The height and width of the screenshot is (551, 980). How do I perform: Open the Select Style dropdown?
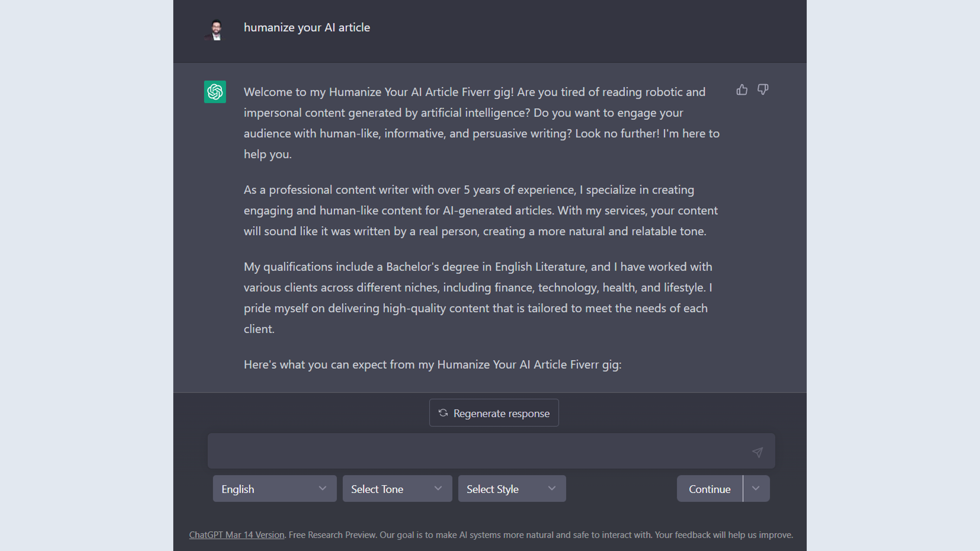[x=512, y=489]
